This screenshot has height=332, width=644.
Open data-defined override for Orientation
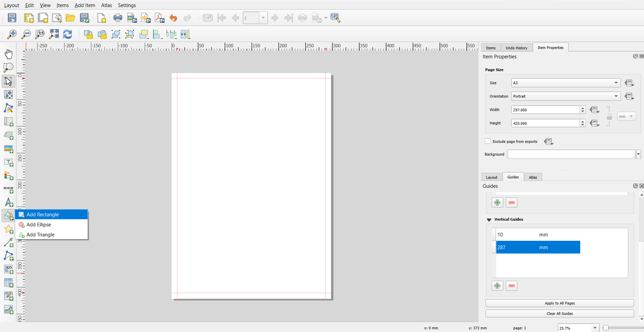pos(629,96)
